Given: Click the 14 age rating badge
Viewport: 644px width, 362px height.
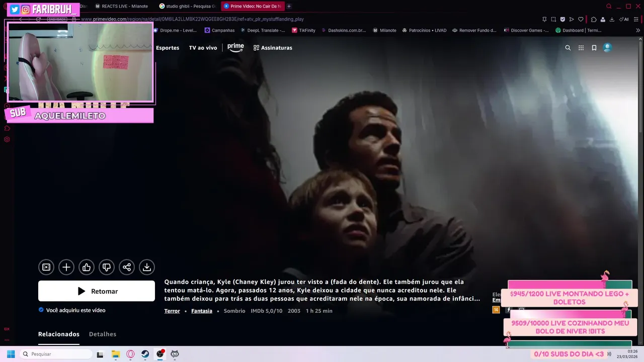Looking at the screenshot, I should pyautogui.click(x=496, y=310).
